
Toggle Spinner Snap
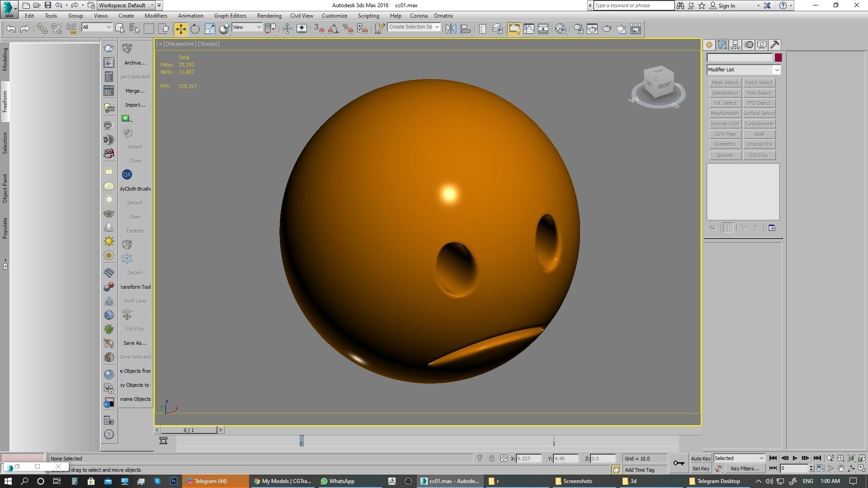(x=362, y=29)
